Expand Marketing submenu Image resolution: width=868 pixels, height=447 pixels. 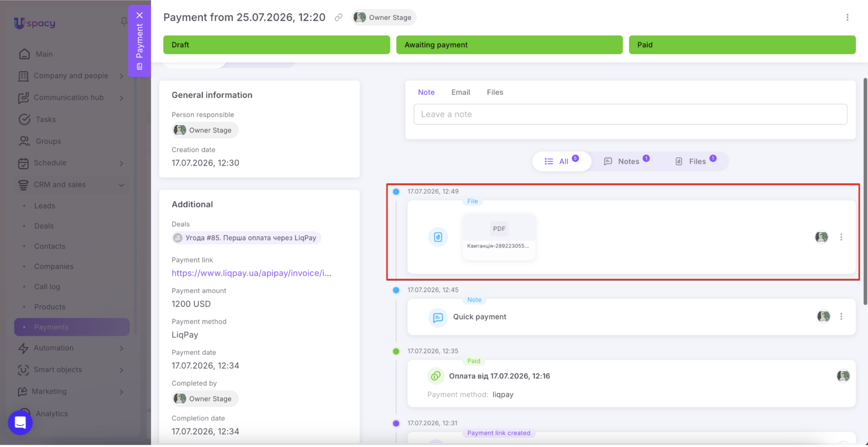click(121, 392)
